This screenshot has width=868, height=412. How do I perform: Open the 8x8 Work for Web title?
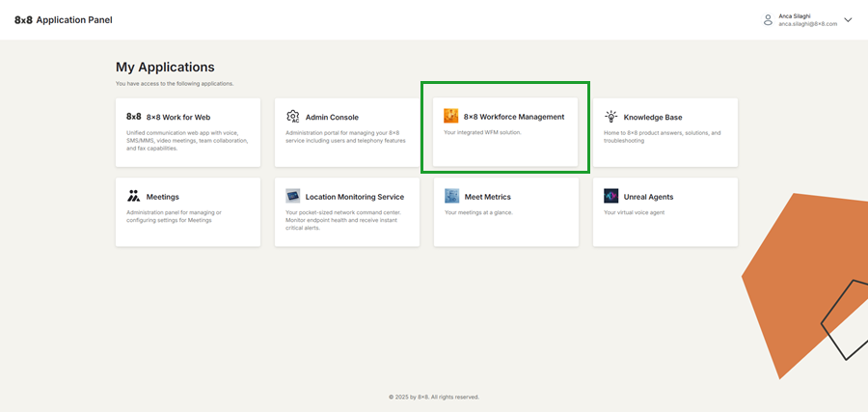[x=178, y=118]
